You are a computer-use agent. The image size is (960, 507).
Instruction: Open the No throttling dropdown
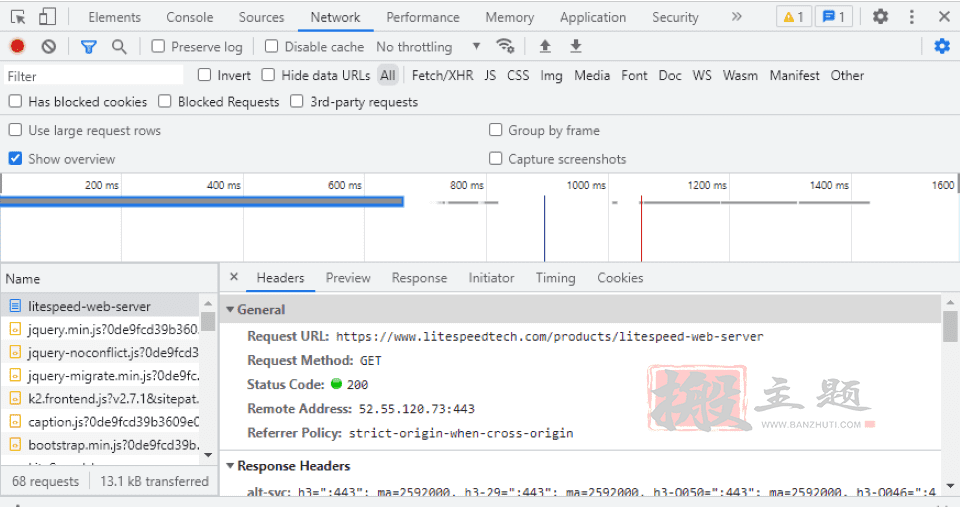coord(428,47)
